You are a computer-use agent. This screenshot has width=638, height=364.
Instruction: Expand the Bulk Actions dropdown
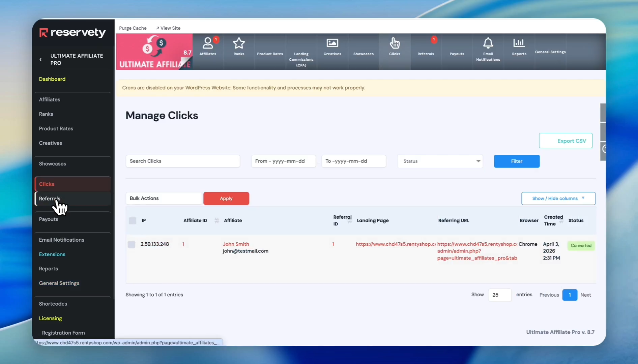tap(164, 199)
